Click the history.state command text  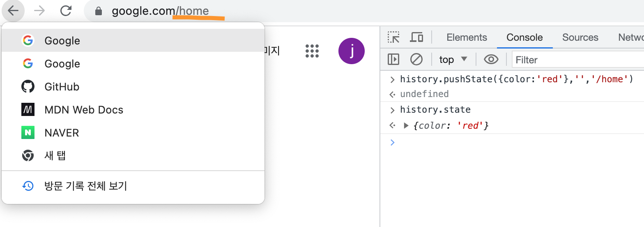click(x=435, y=110)
